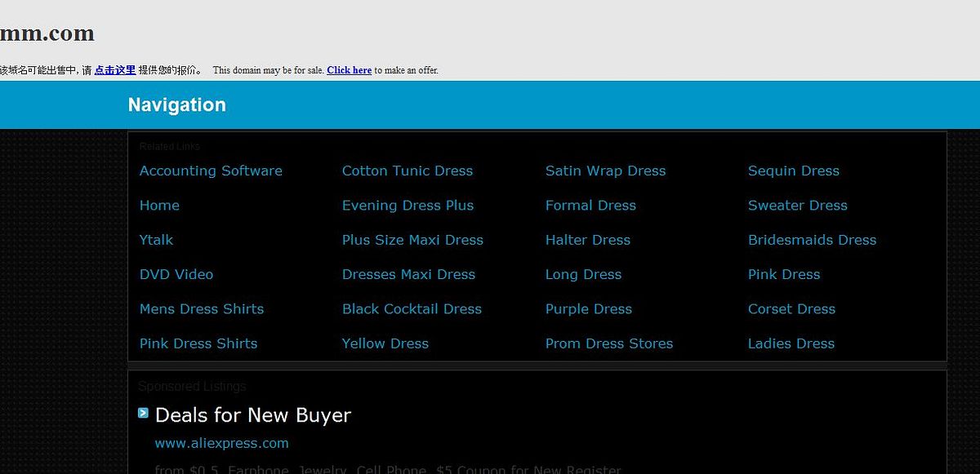Open the Deals for New Buyer sponsored listing

(252, 415)
